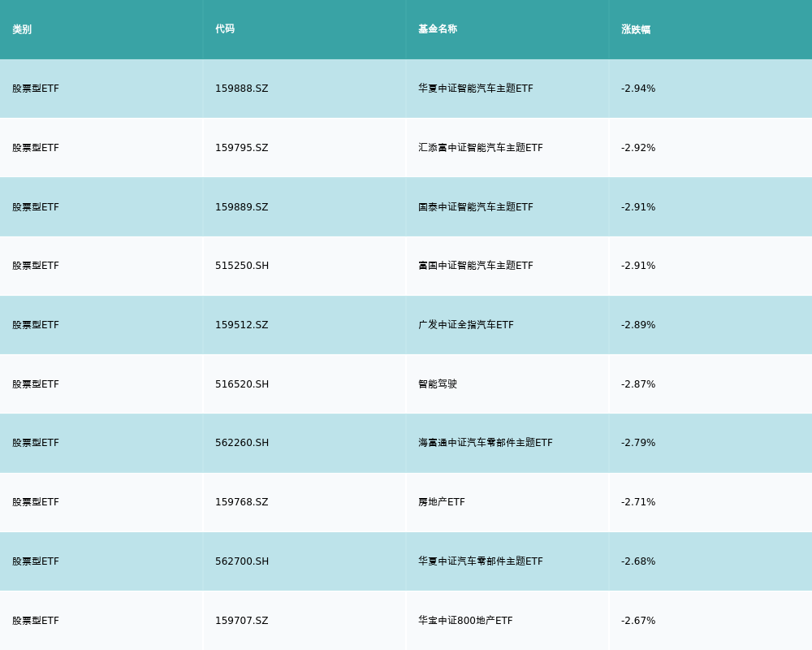Select the -2.89% change value
The height and width of the screenshot is (650, 812).
[x=638, y=325]
